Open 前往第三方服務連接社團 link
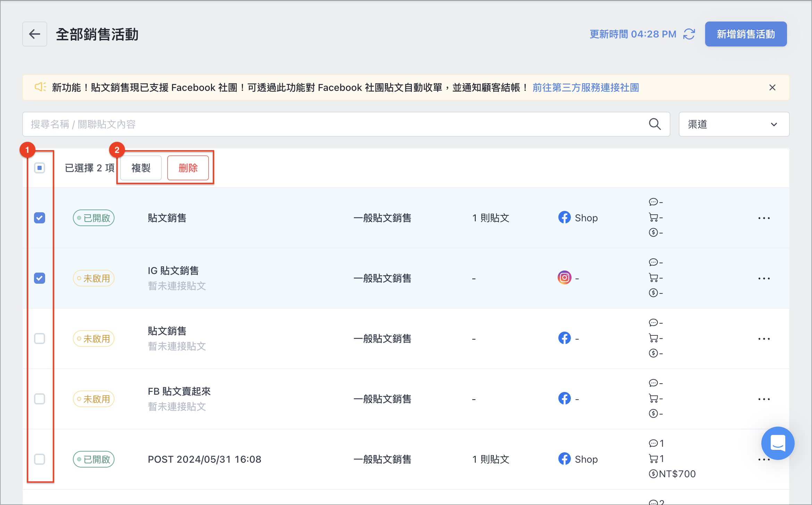Viewport: 812px width, 505px height. point(586,87)
